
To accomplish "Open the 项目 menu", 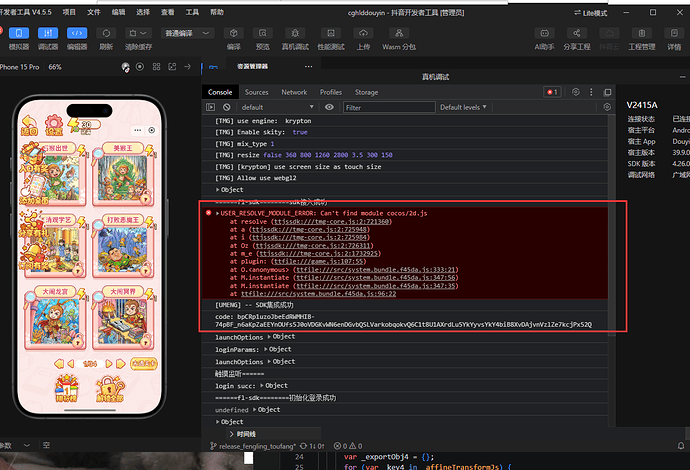I will tap(69, 12).
